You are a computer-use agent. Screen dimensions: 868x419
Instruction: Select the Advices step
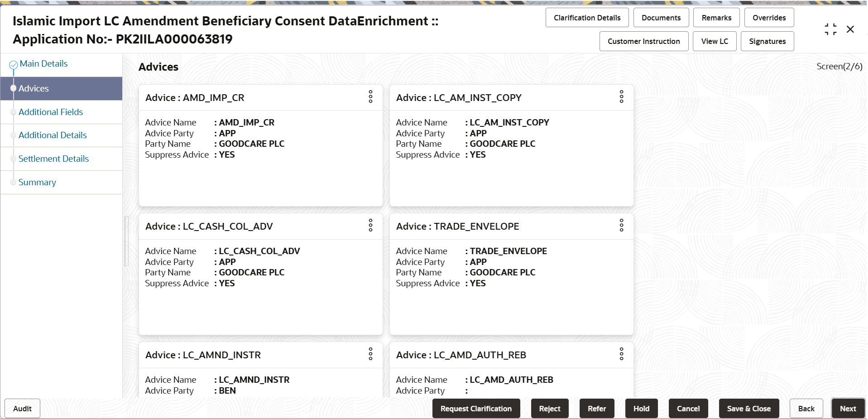61,88
